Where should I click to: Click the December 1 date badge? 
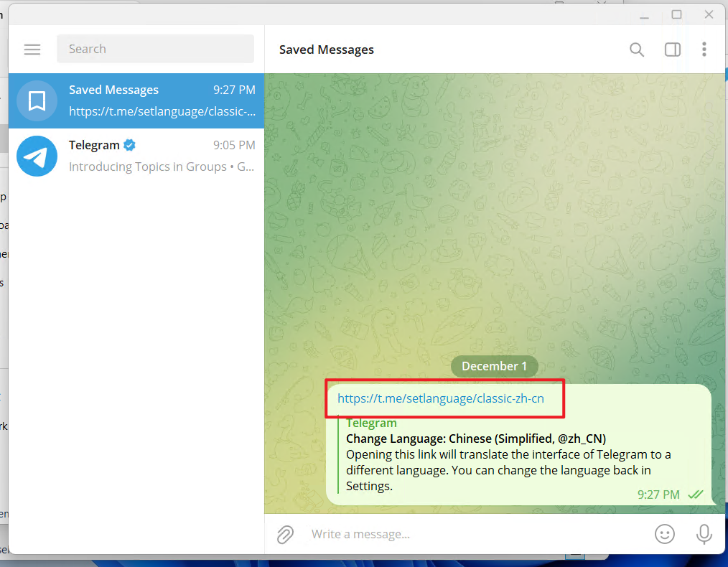(495, 366)
